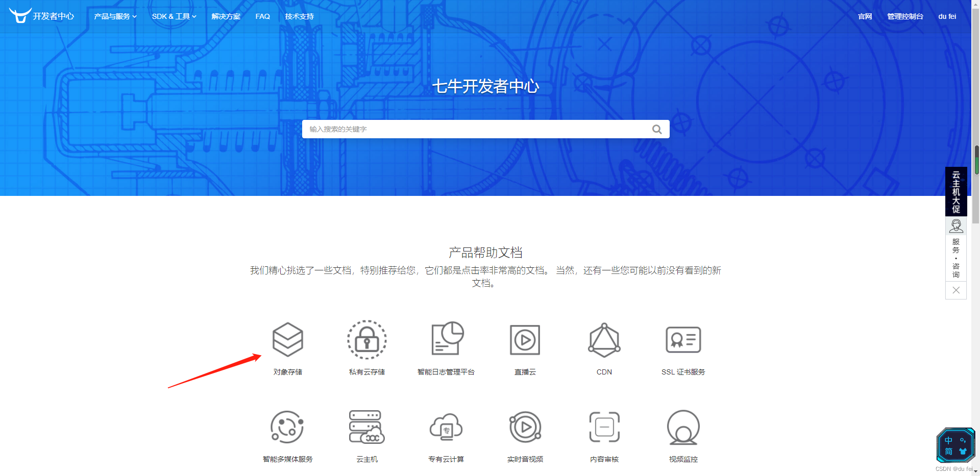Open the 对象存储 object storage icon
This screenshot has height=476, width=980.
click(288, 339)
